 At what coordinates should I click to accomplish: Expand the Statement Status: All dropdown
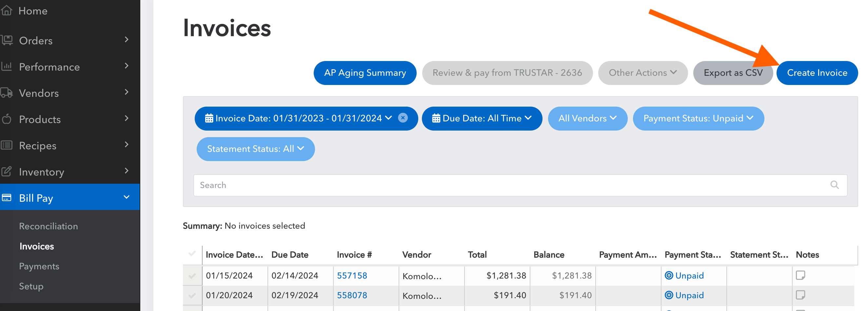255,149
